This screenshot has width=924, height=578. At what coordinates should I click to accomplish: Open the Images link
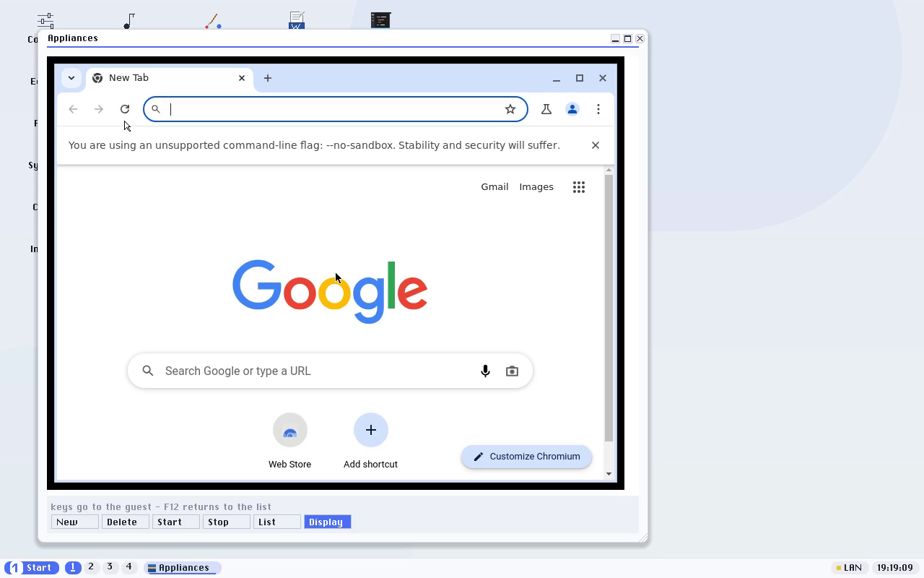(536, 187)
